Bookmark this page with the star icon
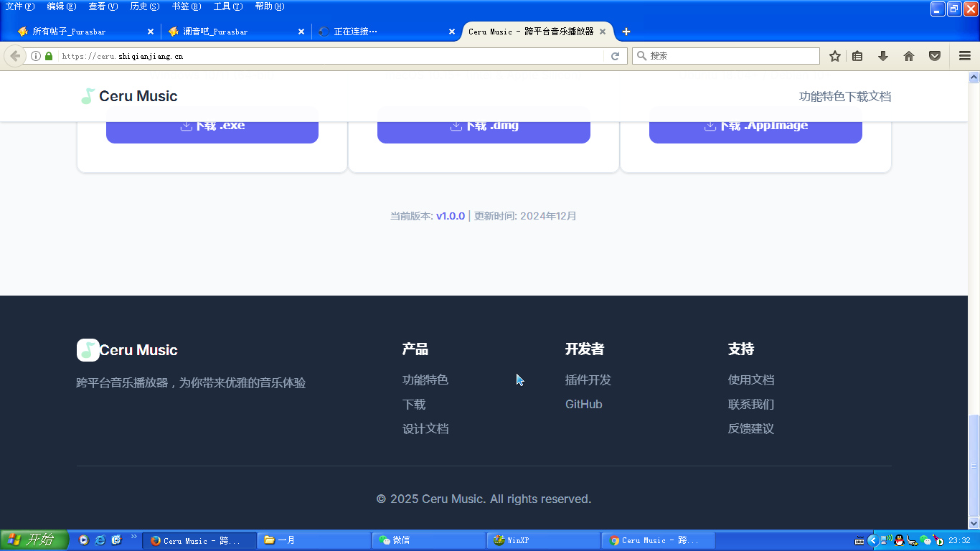 tap(834, 56)
